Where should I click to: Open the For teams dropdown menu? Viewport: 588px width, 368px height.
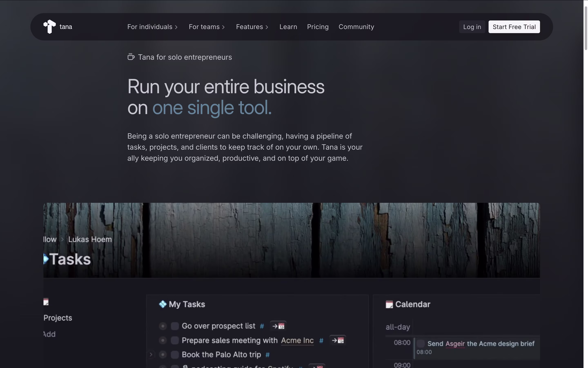pos(207,27)
